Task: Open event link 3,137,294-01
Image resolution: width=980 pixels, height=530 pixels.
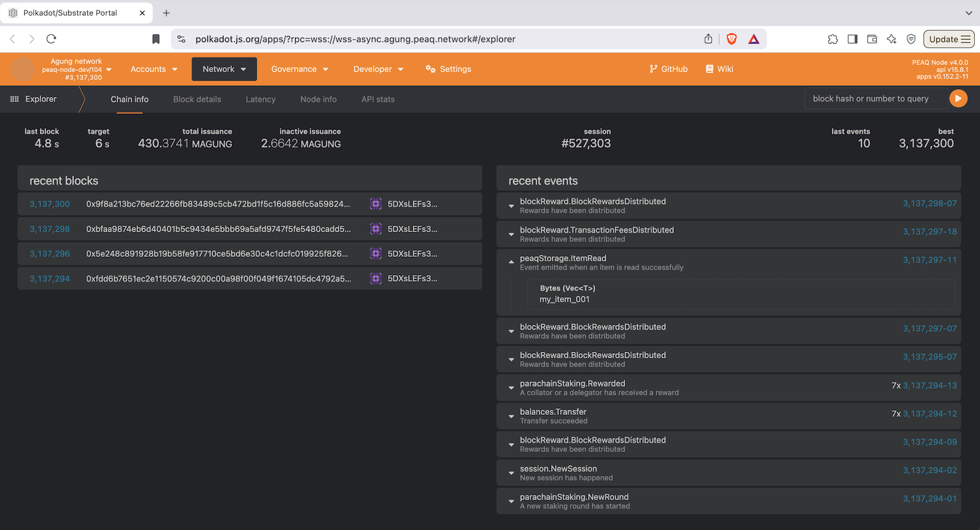Action: pos(930,499)
